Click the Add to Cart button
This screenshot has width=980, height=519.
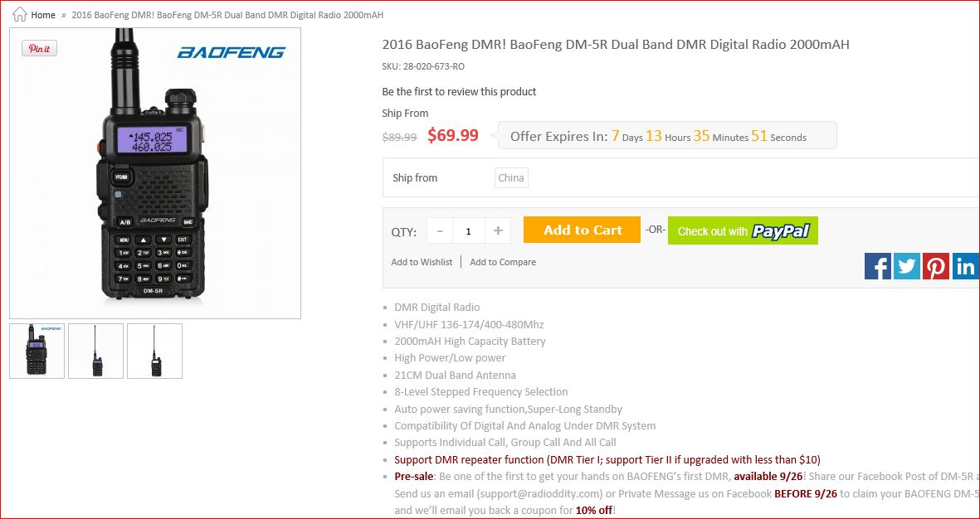coord(582,230)
